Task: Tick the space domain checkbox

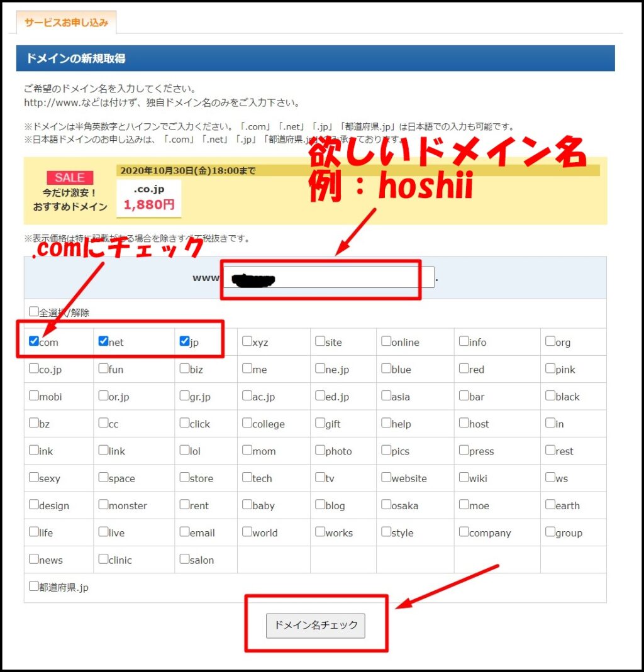Action: [103, 477]
